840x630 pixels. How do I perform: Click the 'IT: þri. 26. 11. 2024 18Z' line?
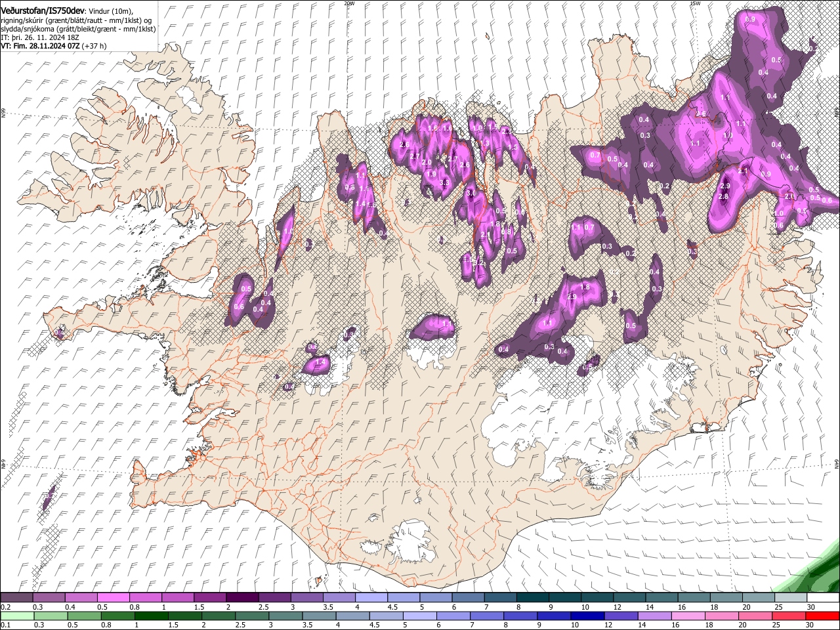tap(41, 37)
